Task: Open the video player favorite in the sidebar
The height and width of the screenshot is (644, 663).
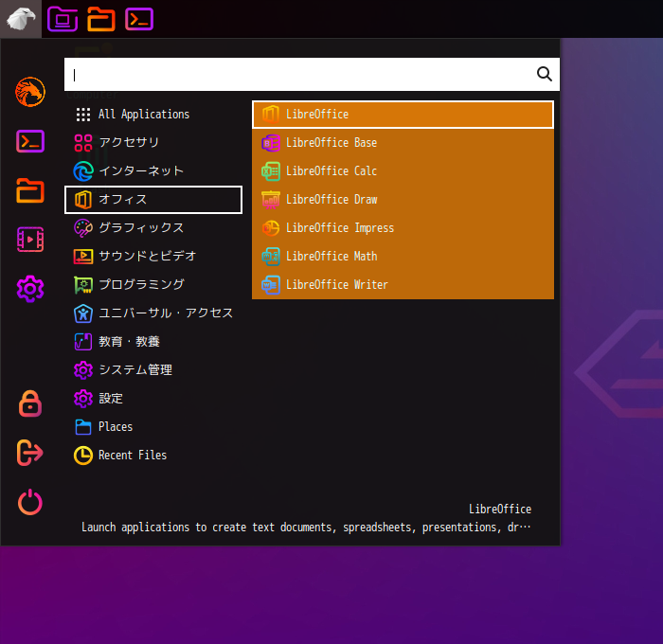Action: 30,240
